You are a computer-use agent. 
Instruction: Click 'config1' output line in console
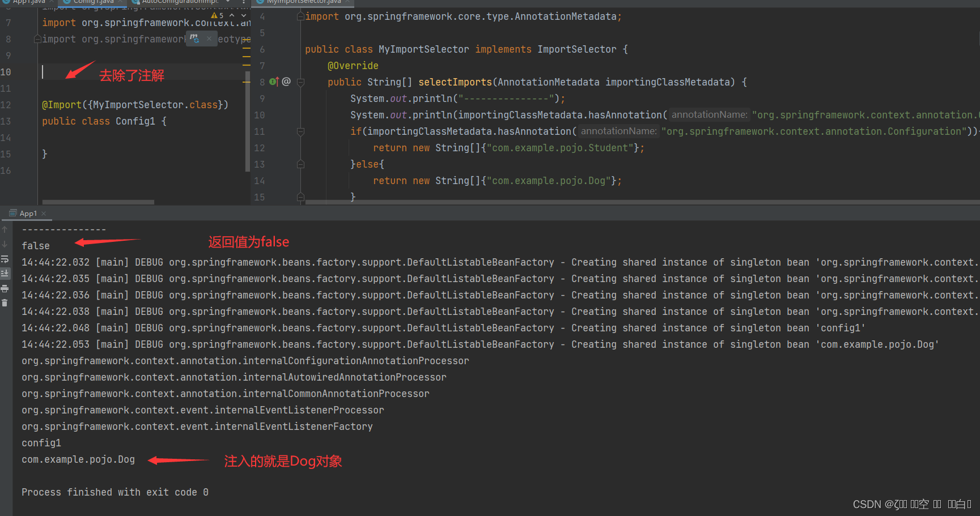[41, 443]
